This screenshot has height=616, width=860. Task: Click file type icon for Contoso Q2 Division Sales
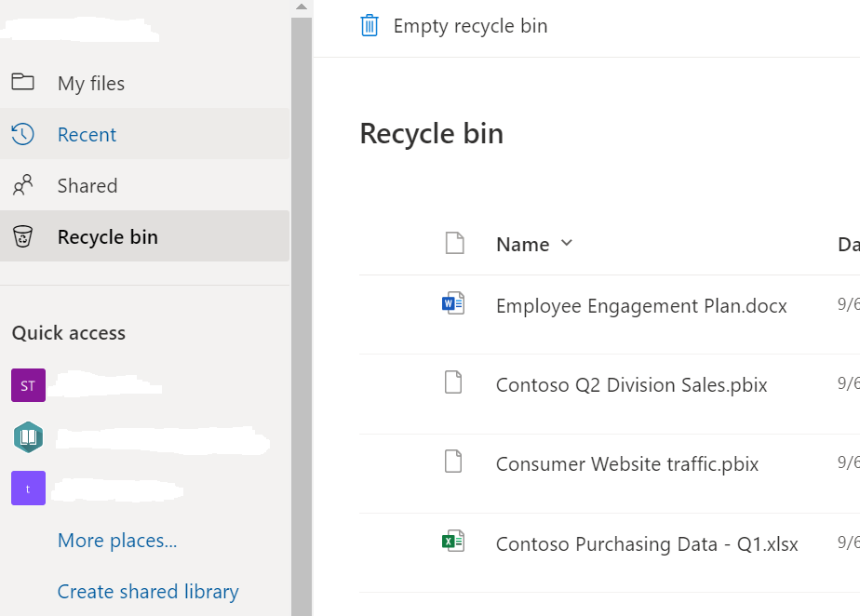[x=453, y=382]
